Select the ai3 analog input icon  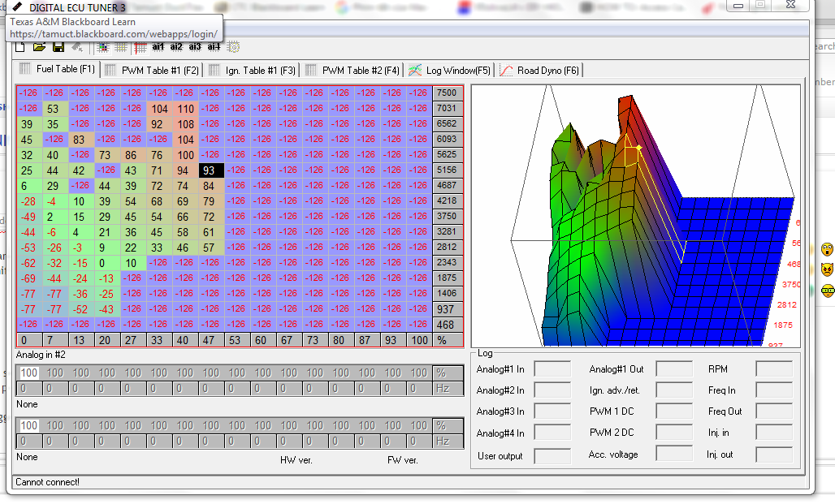click(x=195, y=47)
